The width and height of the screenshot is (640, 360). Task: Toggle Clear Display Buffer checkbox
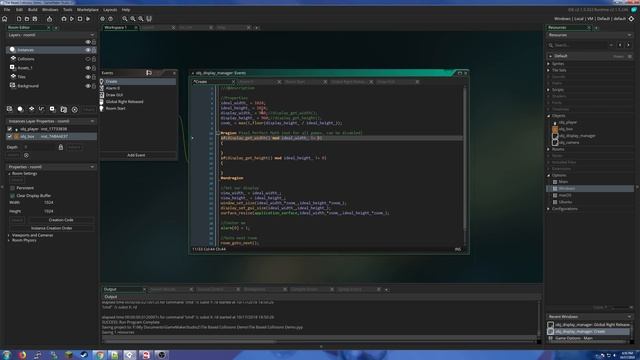(x=12, y=196)
